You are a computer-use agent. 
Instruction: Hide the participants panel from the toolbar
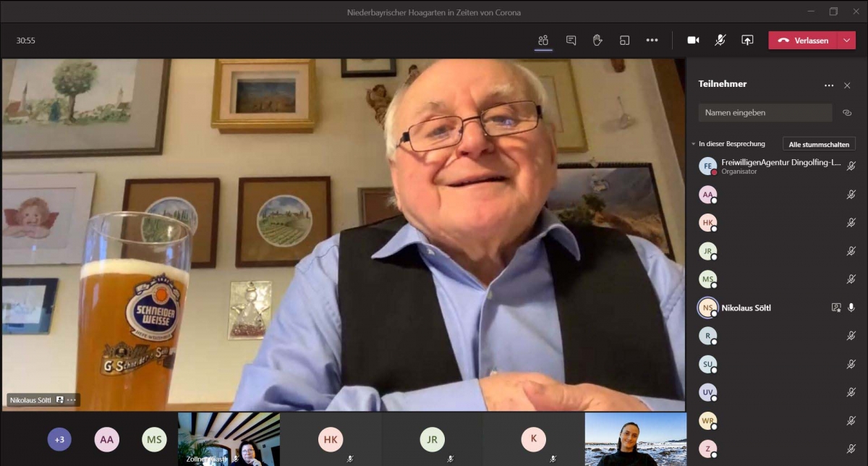click(543, 41)
